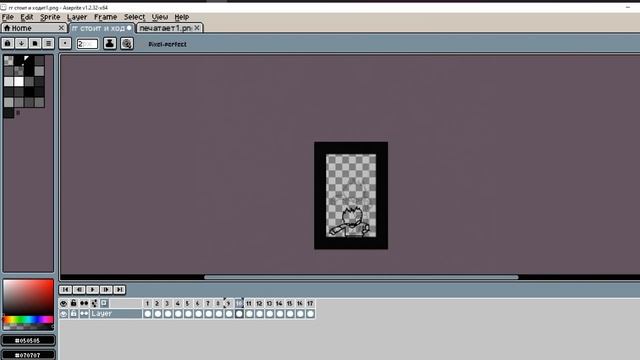Go to the last frame
Viewport: 640px width, 360px height.
[119, 289]
